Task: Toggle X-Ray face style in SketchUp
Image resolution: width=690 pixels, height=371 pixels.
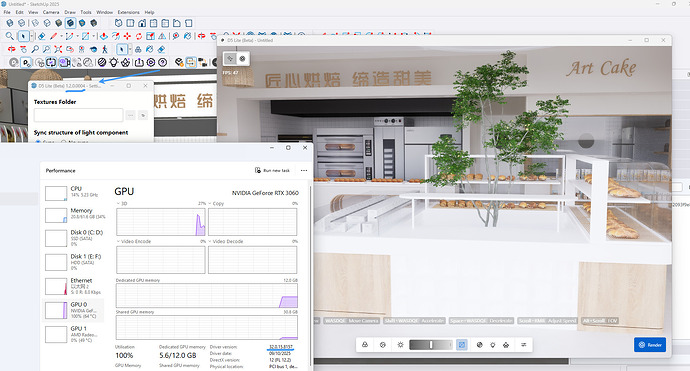Action: click(10, 23)
